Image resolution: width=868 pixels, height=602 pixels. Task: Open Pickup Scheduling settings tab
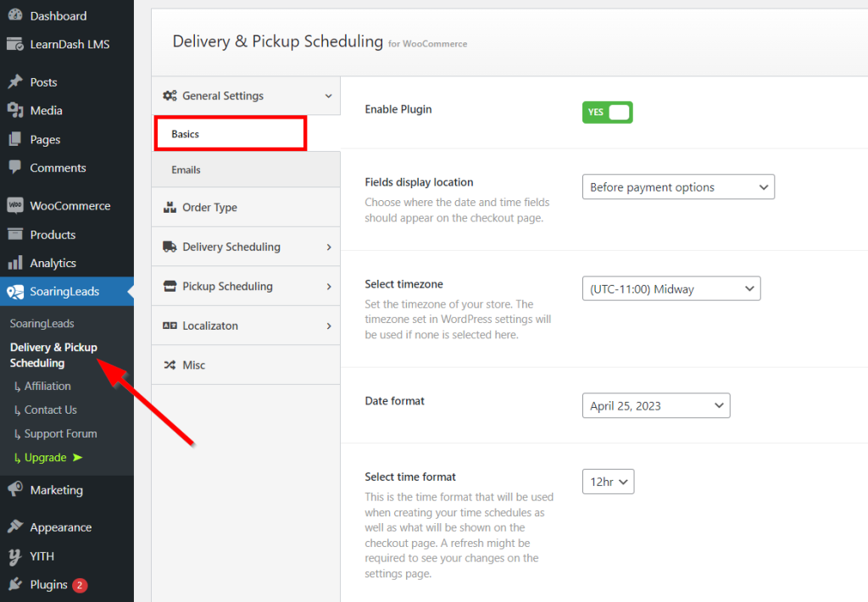point(246,286)
